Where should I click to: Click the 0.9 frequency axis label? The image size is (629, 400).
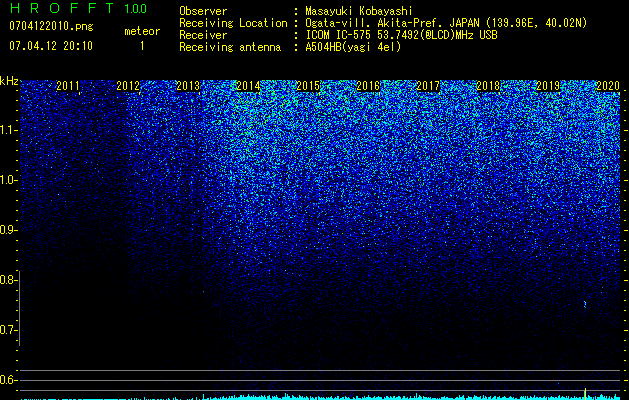click(x=9, y=230)
